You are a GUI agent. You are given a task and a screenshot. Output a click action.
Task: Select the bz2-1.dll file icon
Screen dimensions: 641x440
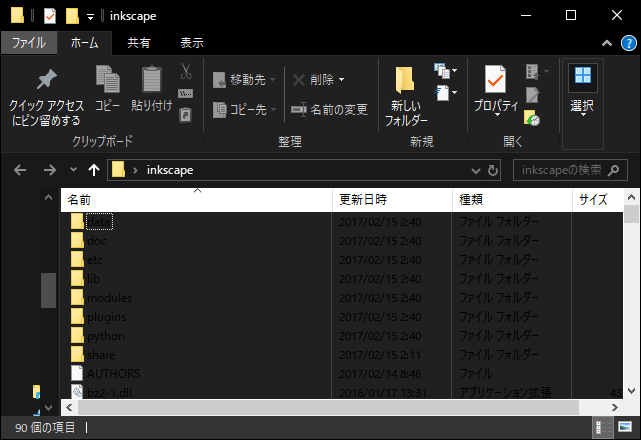tap(77, 392)
